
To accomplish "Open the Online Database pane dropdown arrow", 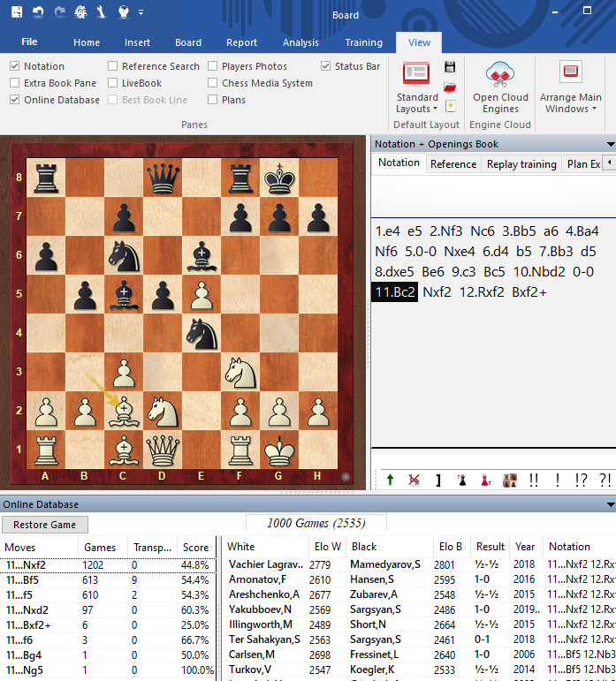I will point(610,505).
